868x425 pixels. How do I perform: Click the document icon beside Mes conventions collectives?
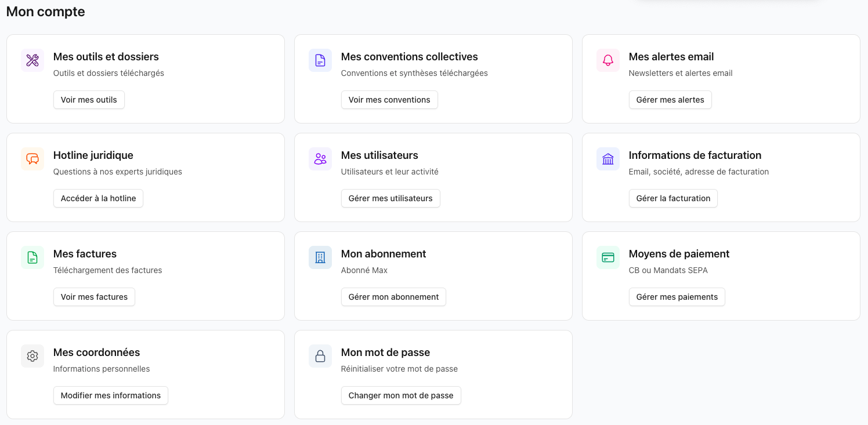(x=320, y=60)
